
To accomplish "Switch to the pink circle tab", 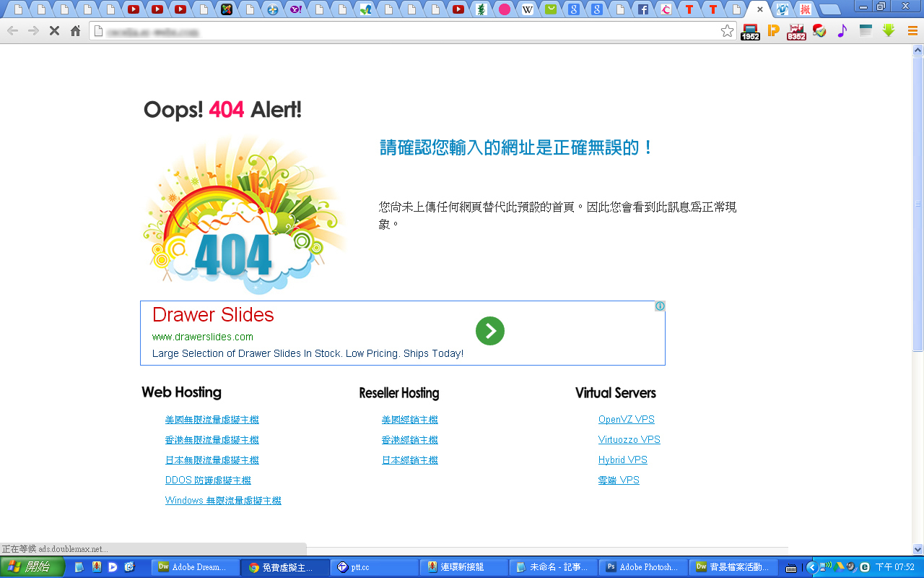I will (x=505, y=9).
